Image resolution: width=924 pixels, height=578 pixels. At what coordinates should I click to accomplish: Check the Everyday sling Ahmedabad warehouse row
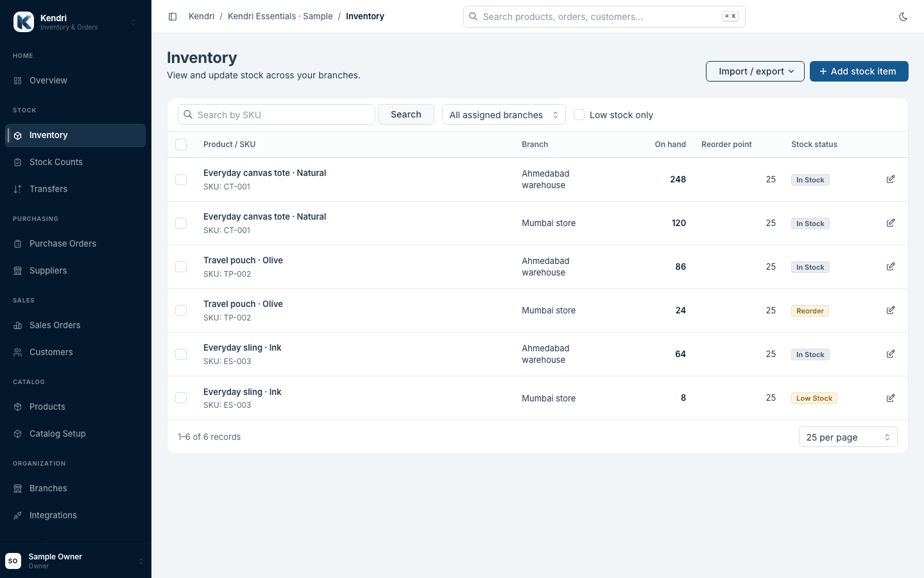(181, 354)
